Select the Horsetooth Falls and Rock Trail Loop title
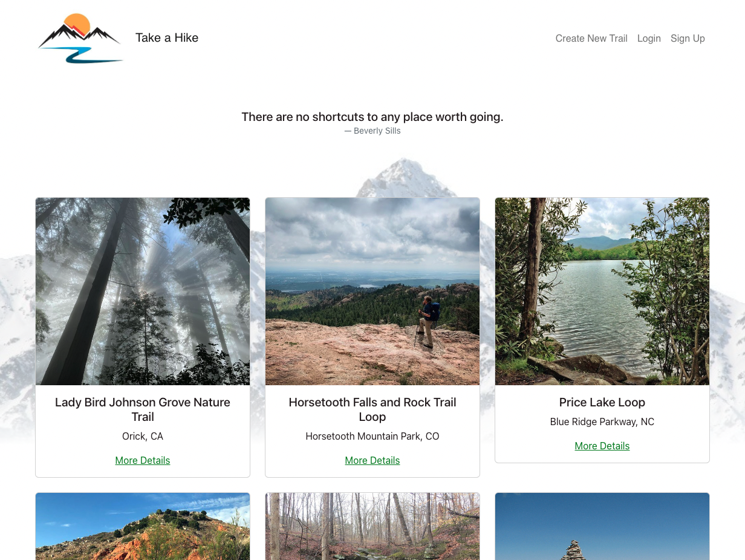Screen dimensions: 745x560 (372, 409)
